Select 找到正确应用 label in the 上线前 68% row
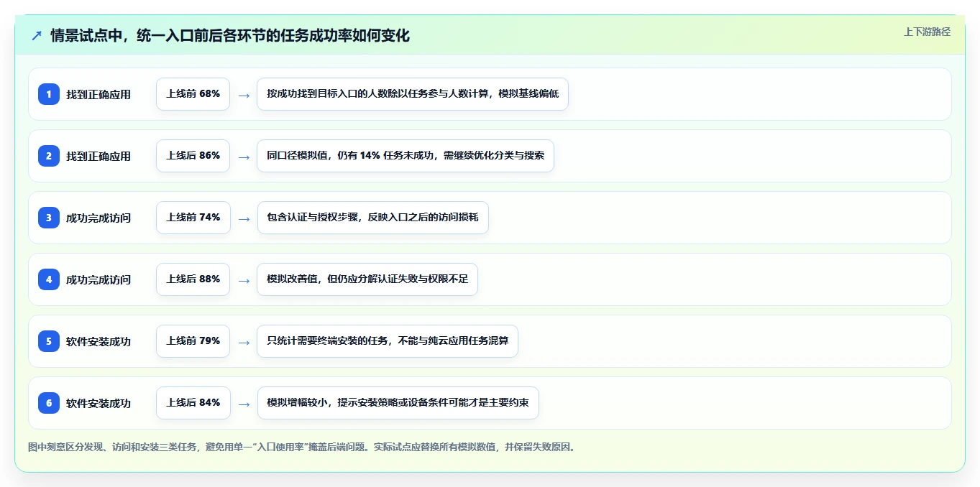The width and height of the screenshot is (980, 487). (x=99, y=94)
